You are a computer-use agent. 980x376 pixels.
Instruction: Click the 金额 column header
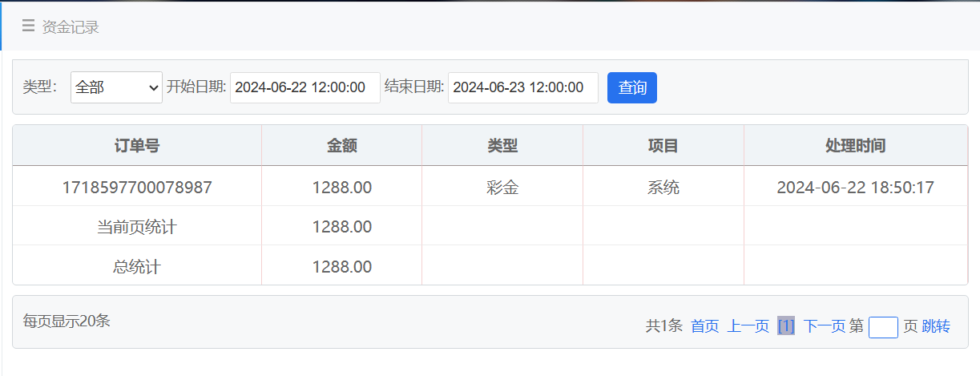click(341, 146)
